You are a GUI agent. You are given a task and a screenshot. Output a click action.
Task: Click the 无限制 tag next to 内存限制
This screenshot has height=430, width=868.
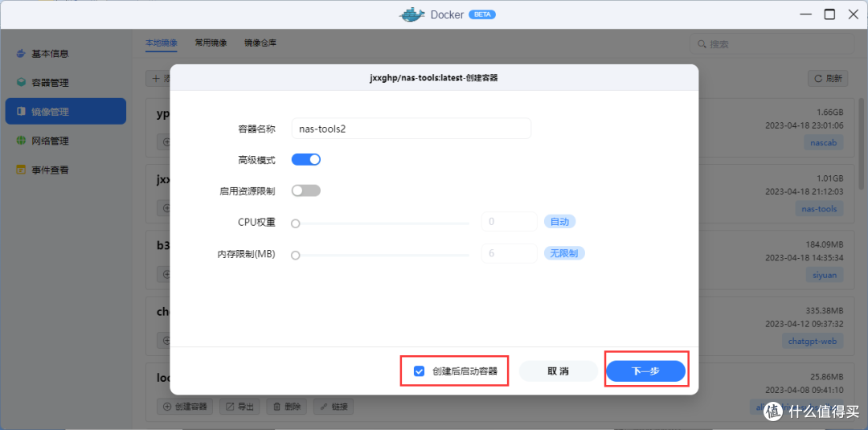point(564,253)
